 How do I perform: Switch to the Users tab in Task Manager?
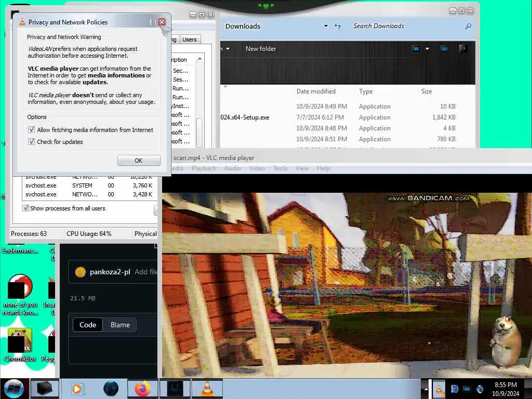pyautogui.click(x=189, y=39)
